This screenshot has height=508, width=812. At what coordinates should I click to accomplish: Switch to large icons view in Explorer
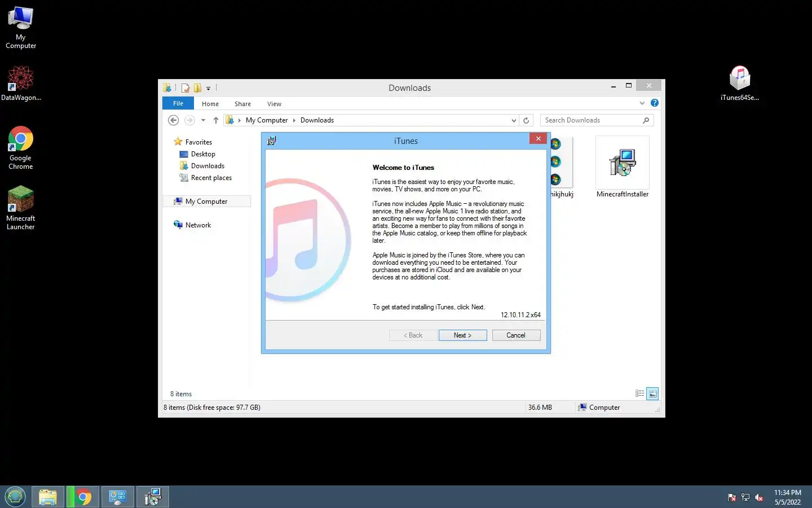(x=652, y=393)
